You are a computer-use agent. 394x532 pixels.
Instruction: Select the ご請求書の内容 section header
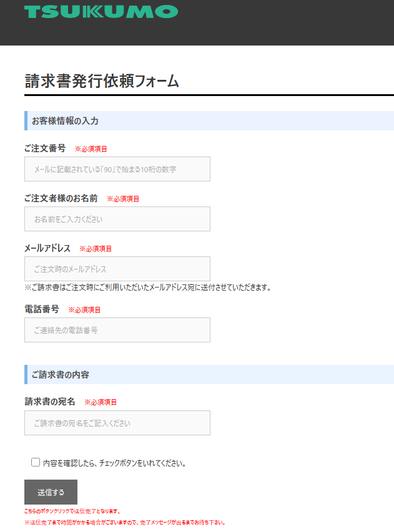[61, 374]
